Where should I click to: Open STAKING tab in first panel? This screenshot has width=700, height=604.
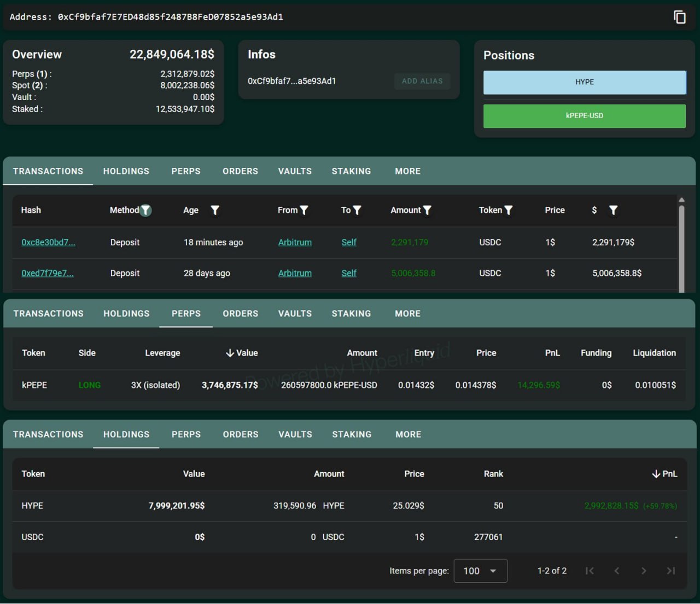click(351, 171)
